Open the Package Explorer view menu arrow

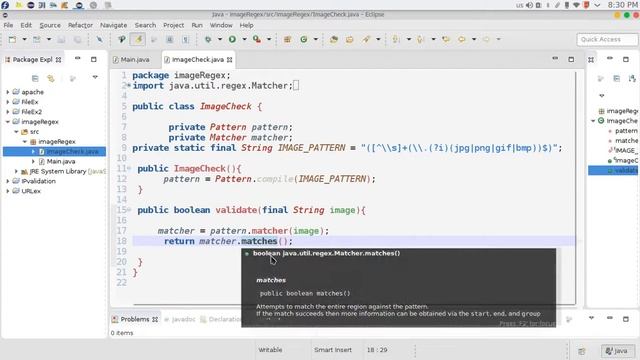95,77
